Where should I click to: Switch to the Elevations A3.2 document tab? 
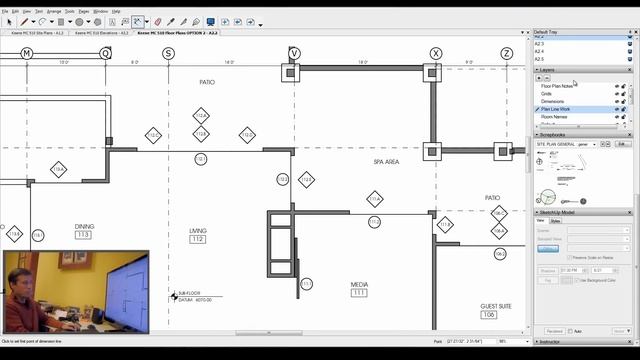(x=102, y=33)
